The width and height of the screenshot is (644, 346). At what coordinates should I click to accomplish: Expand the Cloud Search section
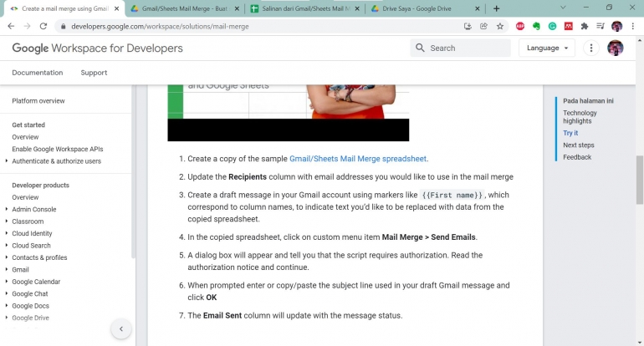(7, 245)
